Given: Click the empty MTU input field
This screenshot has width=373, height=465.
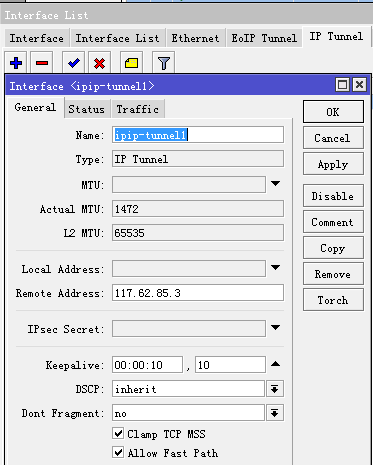Looking at the screenshot, I should tap(189, 185).
